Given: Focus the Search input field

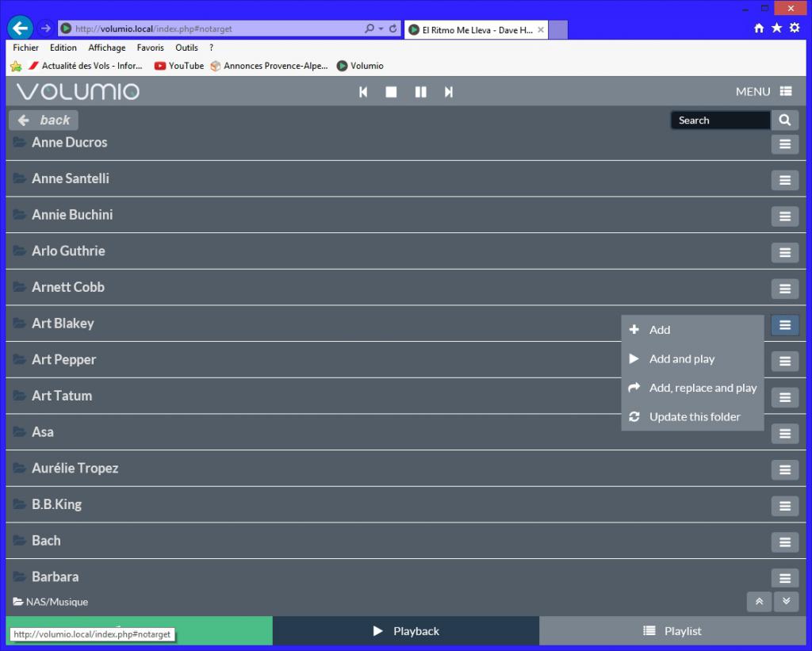Looking at the screenshot, I should tap(720, 121).
